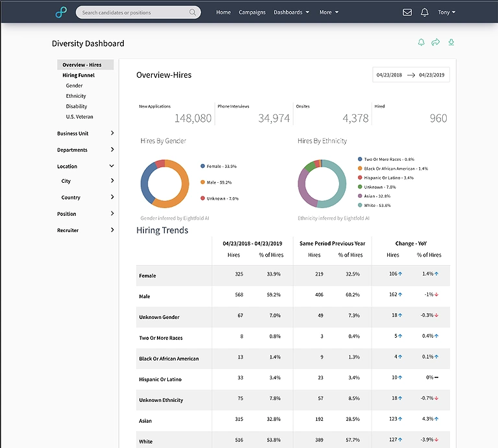Click Black Or African American row label
Viewport: 498px width, 448px height.
click(x=169, y=359)
